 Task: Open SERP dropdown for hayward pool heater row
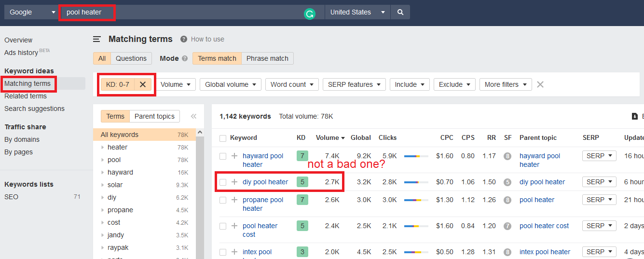click(599, 156)
